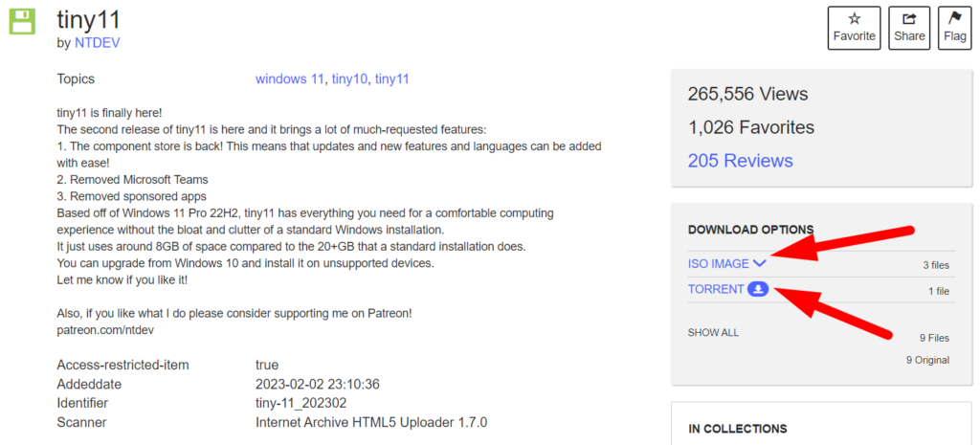
Task: Click the Topics label
Action: click(x=76, y=79)
